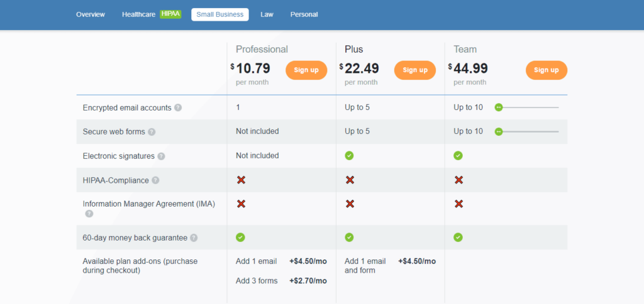
Task: Click red X for Team IMA row
Action: coord(458,204)
